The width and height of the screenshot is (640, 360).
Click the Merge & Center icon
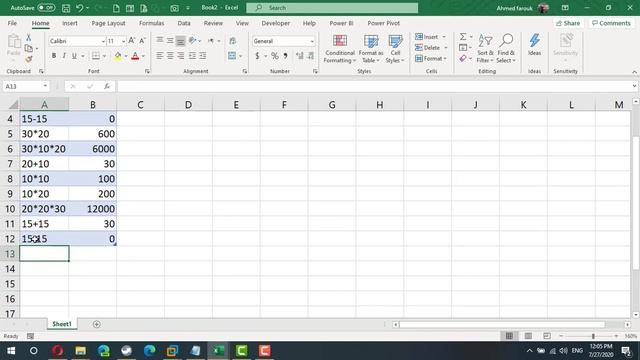232,56
